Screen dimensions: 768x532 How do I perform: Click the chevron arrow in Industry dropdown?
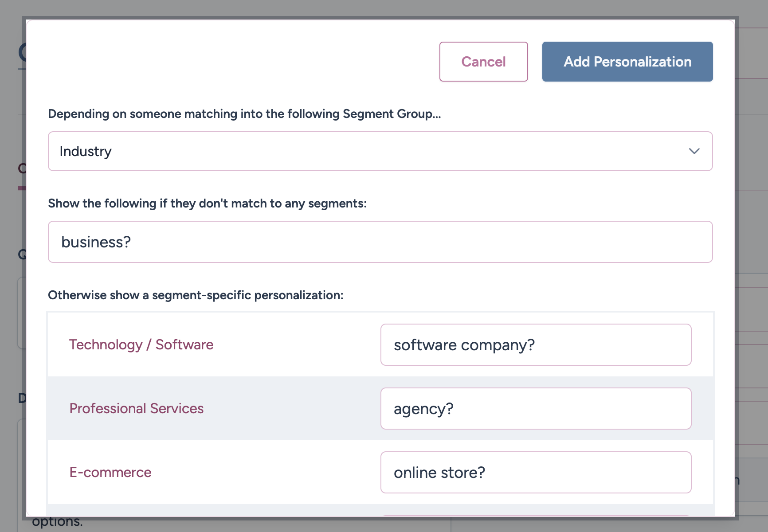point(694,151)
